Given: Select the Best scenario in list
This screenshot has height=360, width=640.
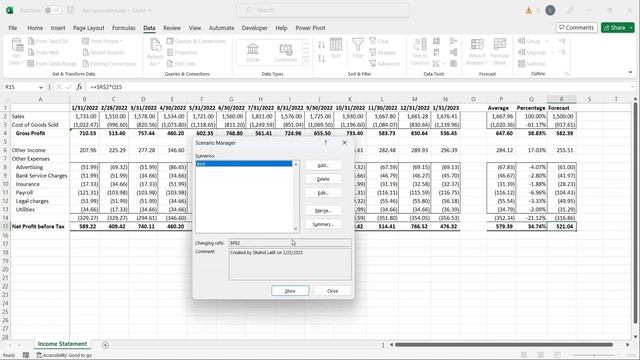Looking at the screenshot, I should tap(244, 164).
